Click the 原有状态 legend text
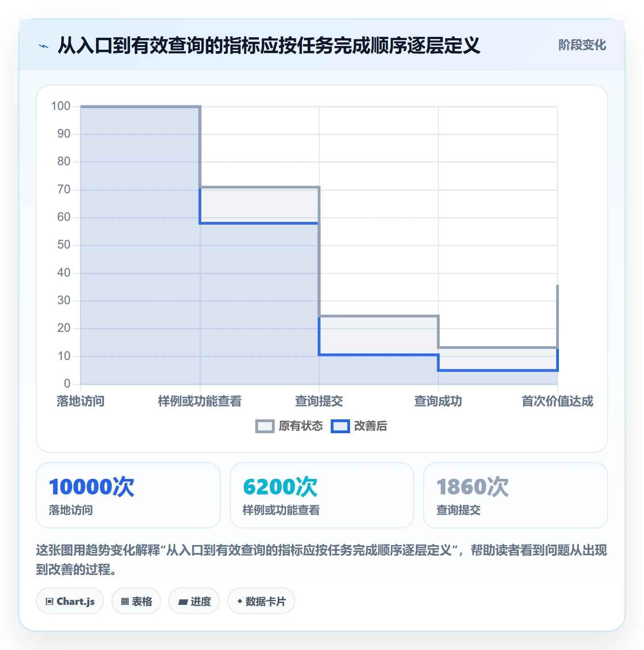 301,426
